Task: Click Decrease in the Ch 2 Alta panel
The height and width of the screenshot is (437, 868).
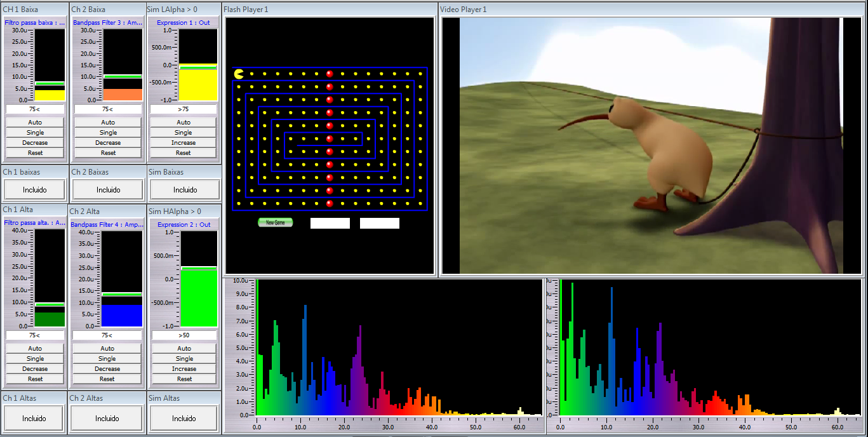Action: (107, 368)
